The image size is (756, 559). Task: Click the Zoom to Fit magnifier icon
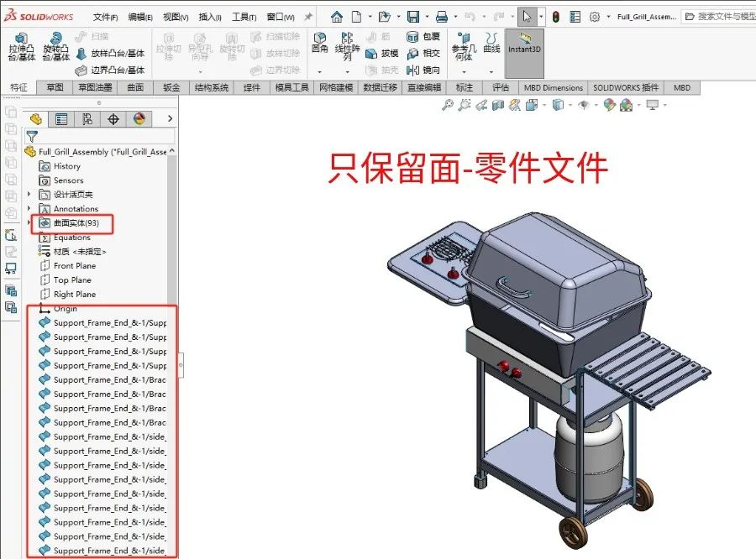[448, 105]
